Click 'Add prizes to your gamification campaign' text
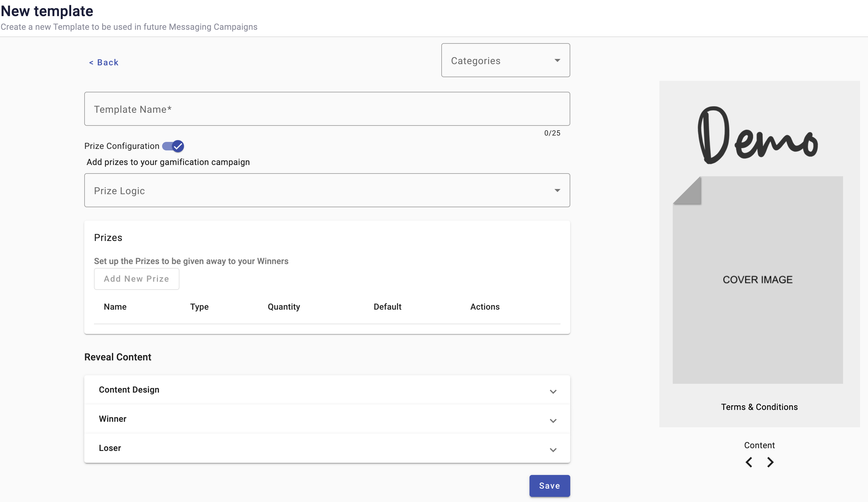 coord(168,162)
